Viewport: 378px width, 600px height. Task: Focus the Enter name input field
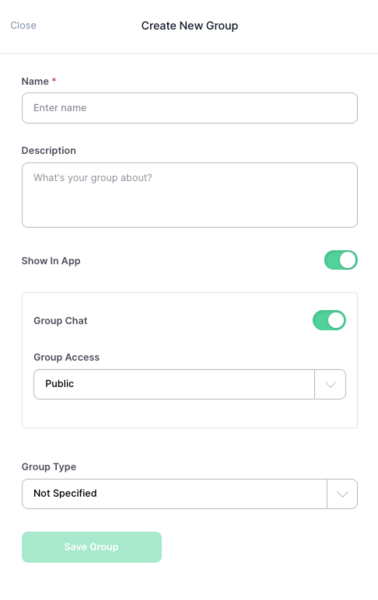click(190, 108)
